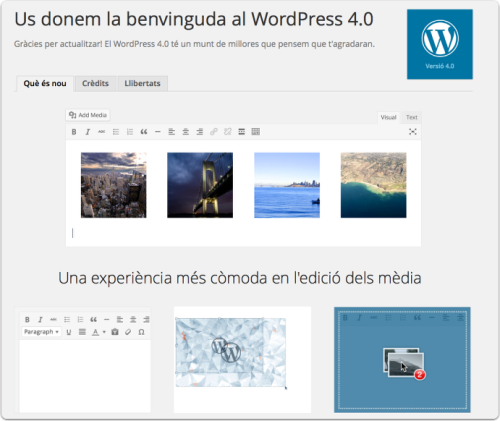This screenshot has width=500, height=421.
Task: Toggle the toolbar kitchen sink icon
Action: (256, 132)
